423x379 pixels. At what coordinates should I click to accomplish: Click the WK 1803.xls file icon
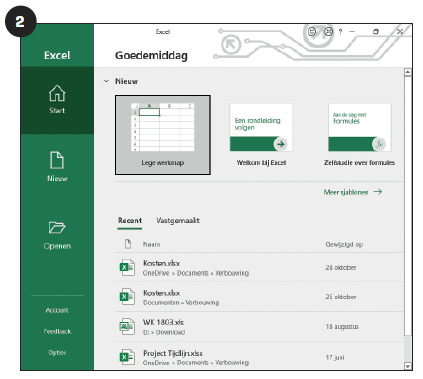pos(127,326)
